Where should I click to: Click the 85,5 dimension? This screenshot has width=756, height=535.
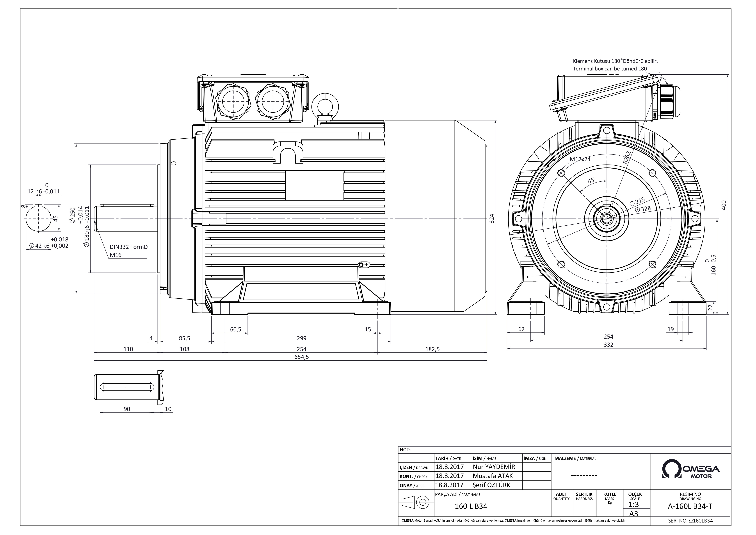point(184,338)
